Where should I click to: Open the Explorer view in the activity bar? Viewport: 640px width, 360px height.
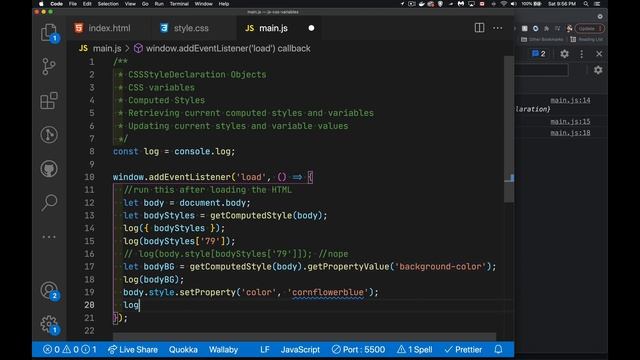pyautogui.click(x=49, y=32)
